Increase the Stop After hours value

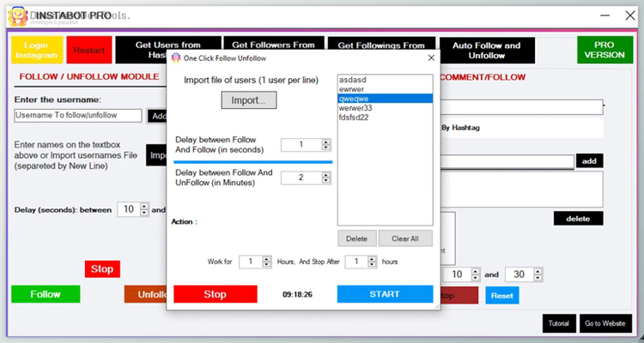point(372,259)
